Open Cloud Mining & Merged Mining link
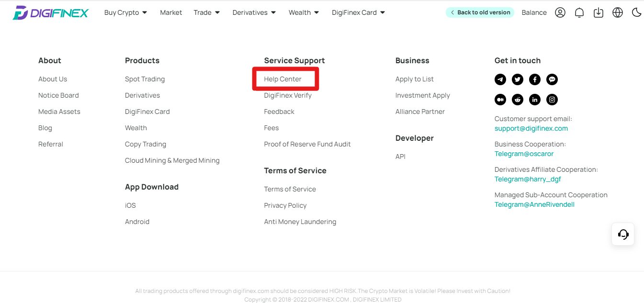Image resolution: width=644 pixels, height=303 pixels. (x=172, y=160)
